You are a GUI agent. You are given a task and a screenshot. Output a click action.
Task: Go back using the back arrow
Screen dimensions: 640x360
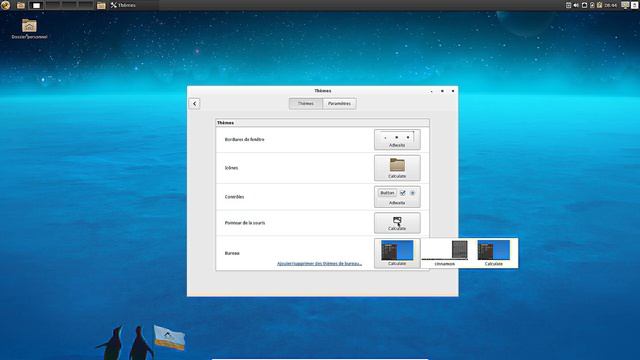194,104
